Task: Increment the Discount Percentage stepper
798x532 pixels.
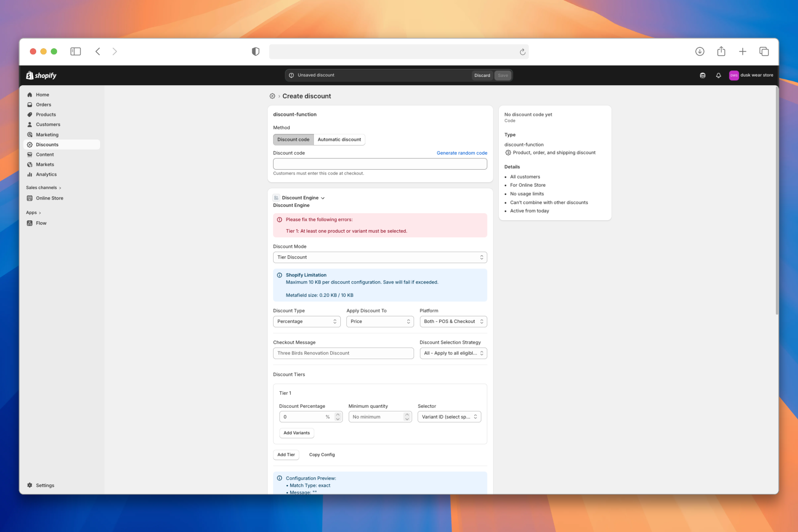Action: tap(337, 414)
